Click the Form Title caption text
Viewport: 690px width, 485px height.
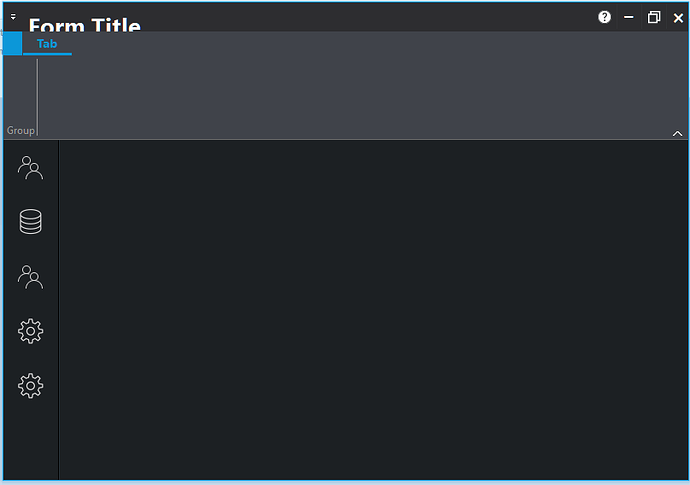[x=85, y=25]
